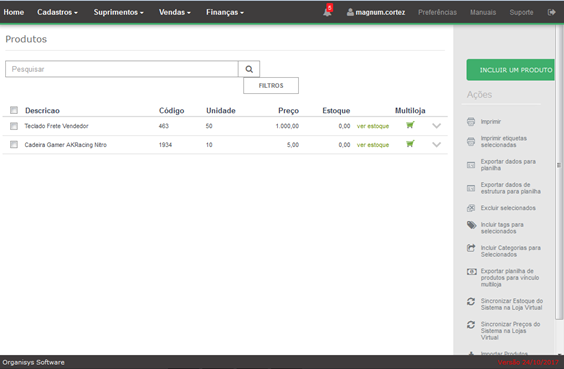Click the sync icon for Sincronizar Estoque
Viewport: 564px width, 369px height.
pyautogui.click(x=471, y=301)
